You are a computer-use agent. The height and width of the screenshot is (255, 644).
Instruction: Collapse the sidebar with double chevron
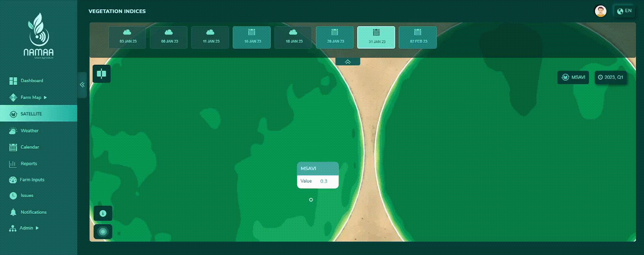(x=82, y=85)
